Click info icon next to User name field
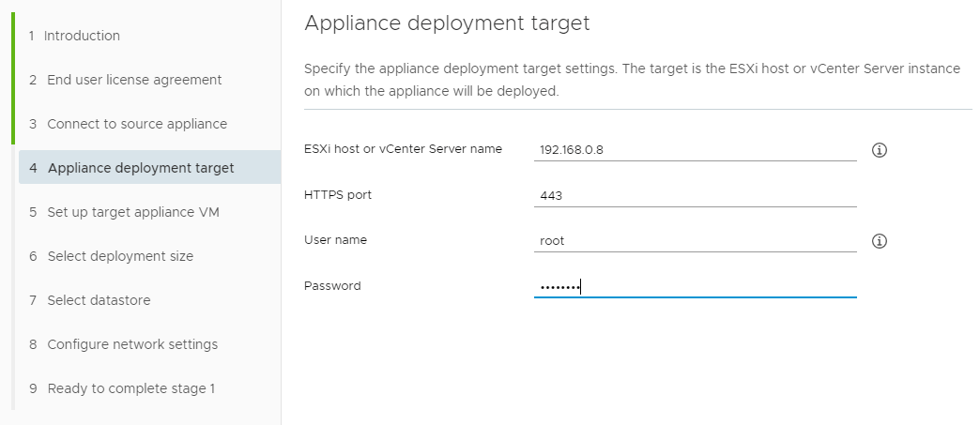Viewport: 980px width, 425px height. (879, 241)
